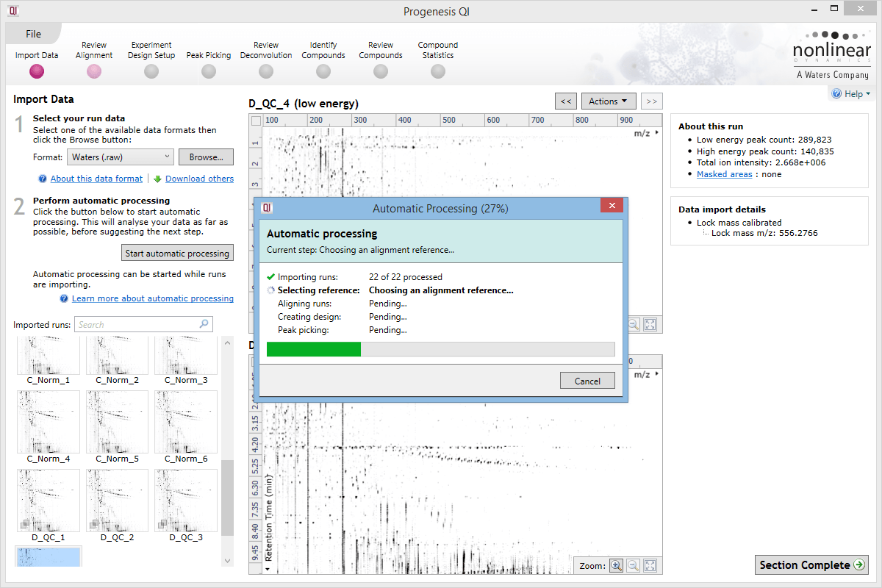Go to the Identify Compounds step
Screen dimensions: 882x588
(x=323, y=60)
